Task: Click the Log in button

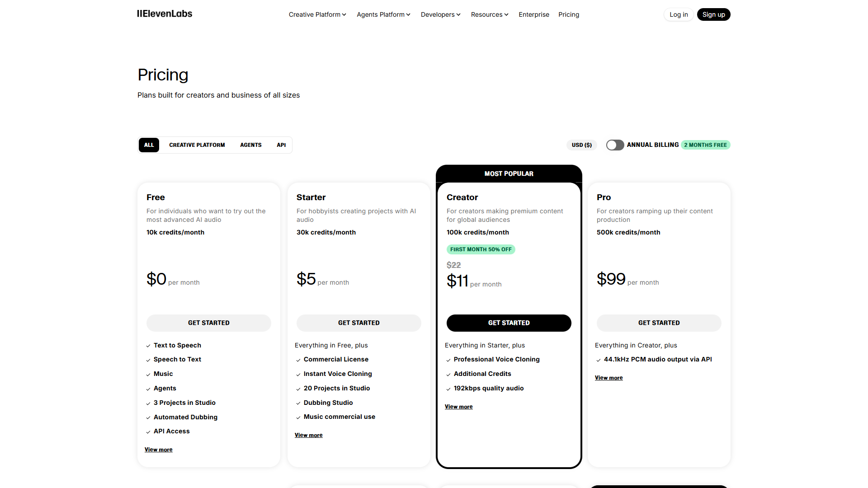Action: [x=678, y=14]
